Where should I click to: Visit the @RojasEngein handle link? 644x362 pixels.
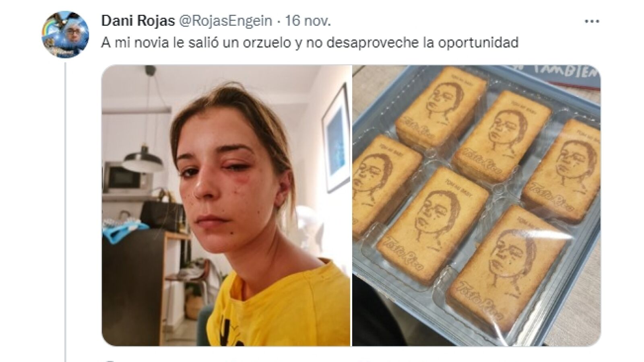(225, 21)
